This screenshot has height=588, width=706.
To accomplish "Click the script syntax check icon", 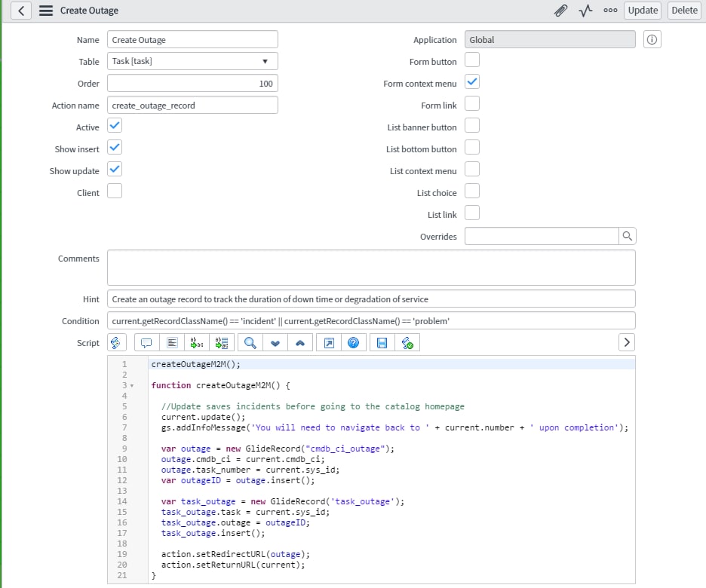I will 407,343.
